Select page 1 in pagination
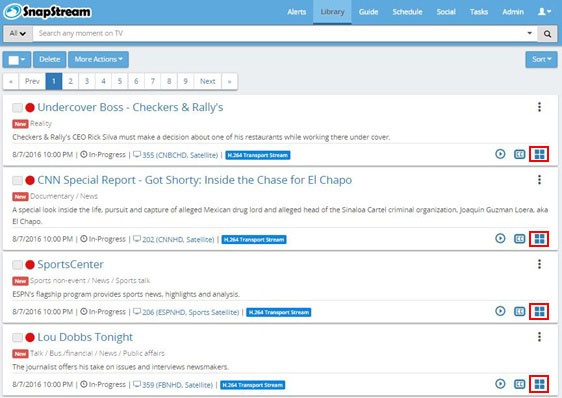This screenshot has width=562, height=398. point(54,81)
